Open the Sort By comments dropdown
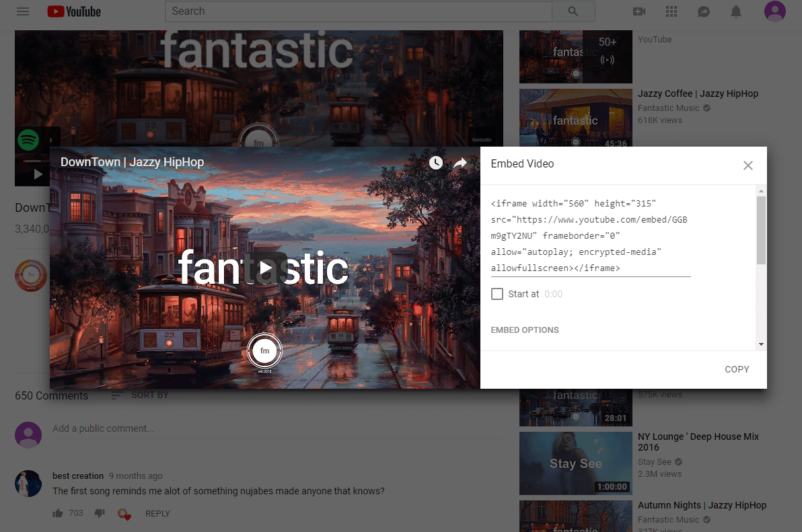The height and width of the screenshot is (532, 802). pyautogui.click(x=140, y=395)
